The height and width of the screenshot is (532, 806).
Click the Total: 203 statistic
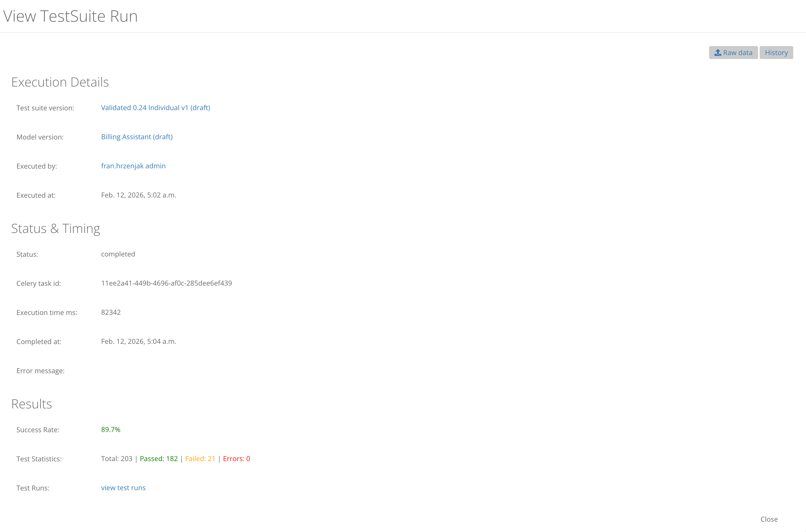117,459
